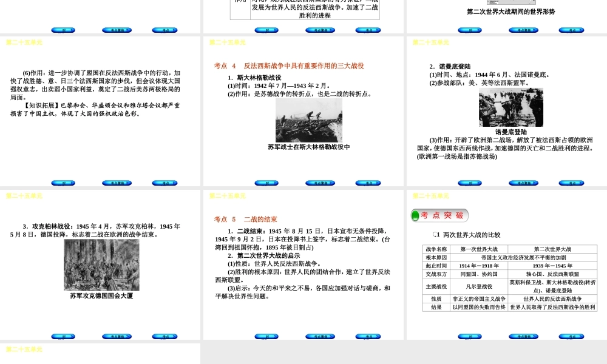This screenshot has height=364, width=607.
Task: Click table cell 第二次世界大战
Action: point(552,249)
